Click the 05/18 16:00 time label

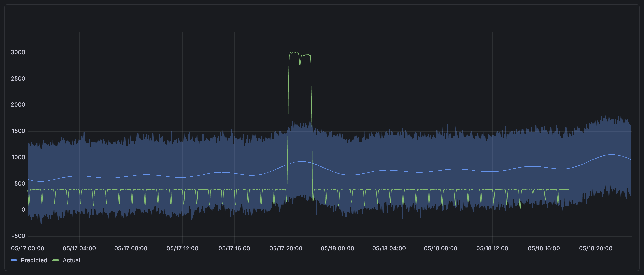pos(544,248)
